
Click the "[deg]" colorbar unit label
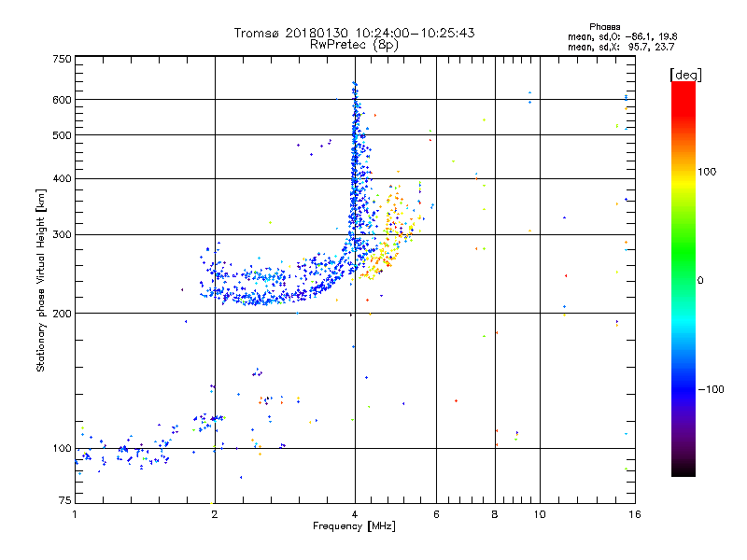pyautogui.click(x=685, y=75)
